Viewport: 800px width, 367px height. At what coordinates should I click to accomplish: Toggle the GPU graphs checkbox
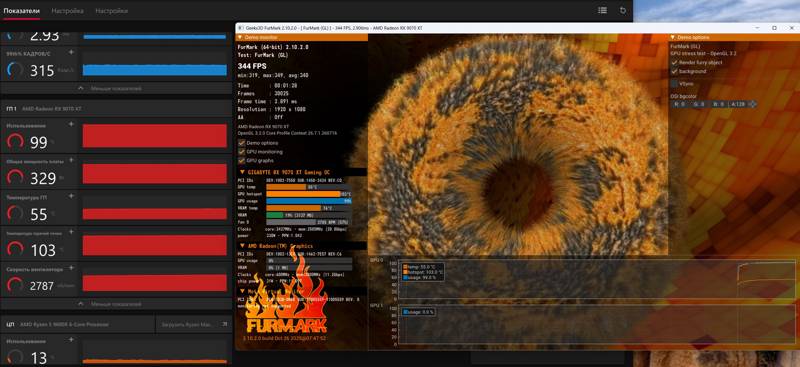point(242,160)
